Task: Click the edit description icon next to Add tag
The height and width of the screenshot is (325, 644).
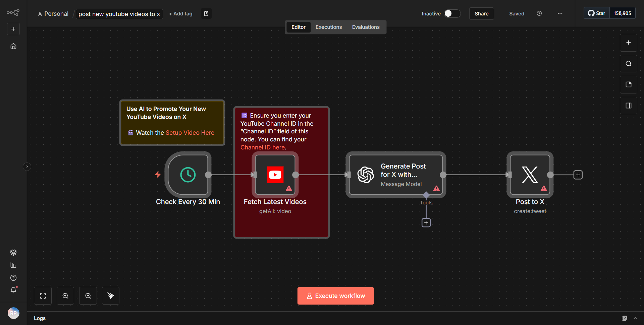Action: coord(206,13)
